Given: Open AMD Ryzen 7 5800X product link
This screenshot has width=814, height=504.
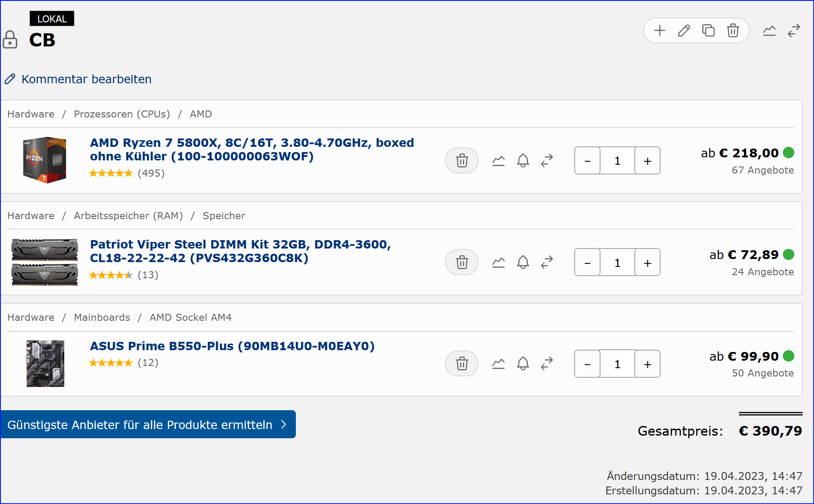Looking at the screenshot, I should pos(252,149).
